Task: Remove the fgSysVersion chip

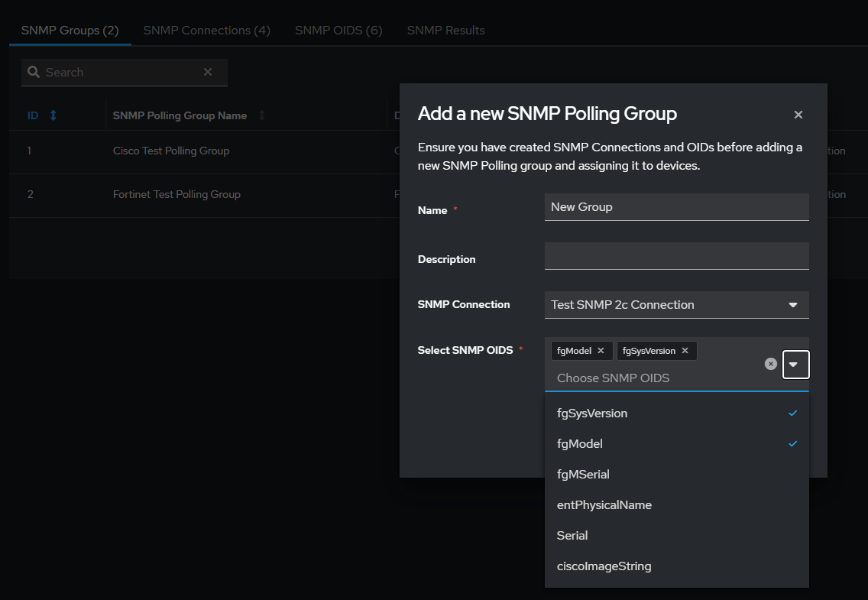Action: click(x=685, y=350)
